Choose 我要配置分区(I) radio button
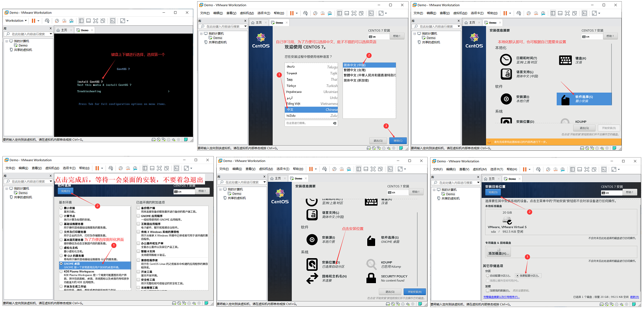The width and height of the screenshot is (644, 309). click(x=517, y=276)
